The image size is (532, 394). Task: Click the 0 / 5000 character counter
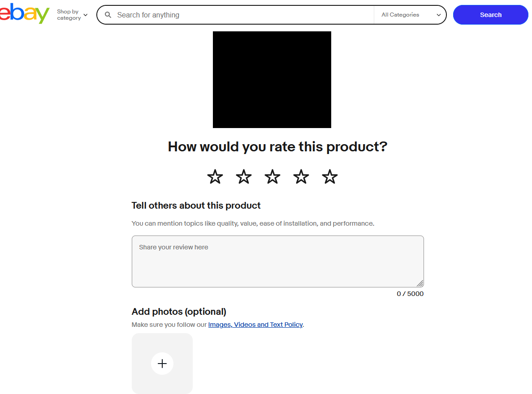(x=410, y=294)
